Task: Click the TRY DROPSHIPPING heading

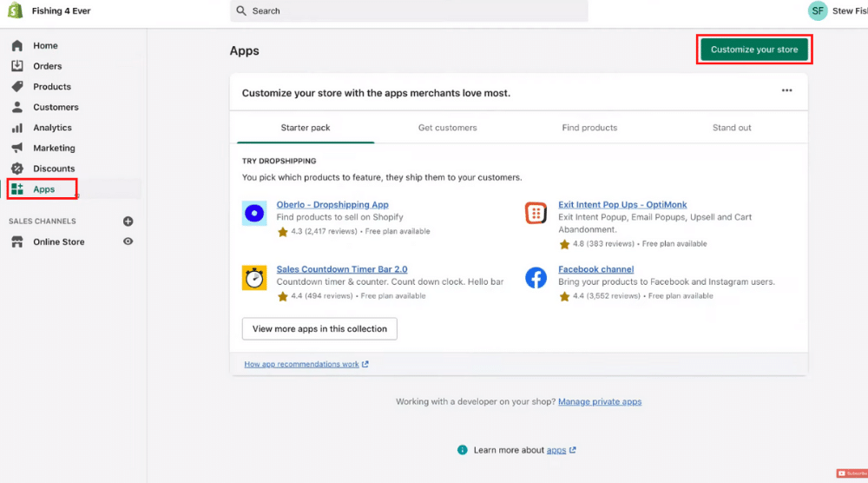Action: pos(279,161)
